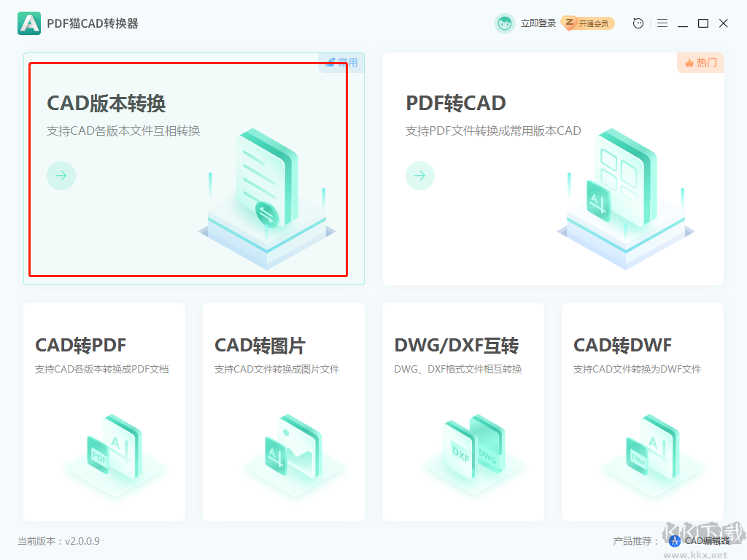
Task: Close the converter window
Action: (723, 23)
